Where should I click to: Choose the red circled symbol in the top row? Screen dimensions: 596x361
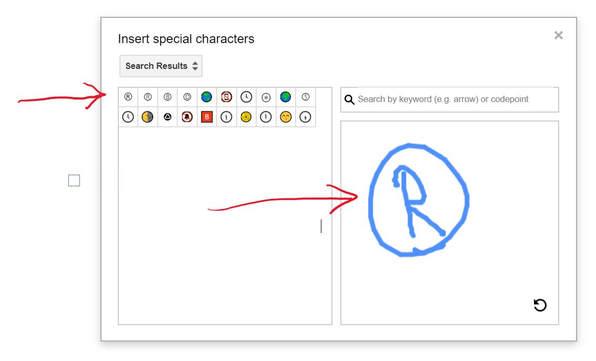226,97
